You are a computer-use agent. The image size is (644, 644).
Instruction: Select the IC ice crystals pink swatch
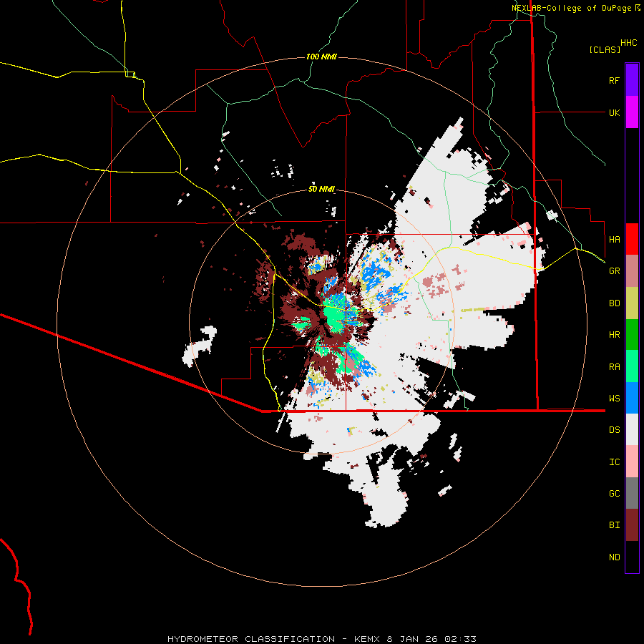[632, 462]
